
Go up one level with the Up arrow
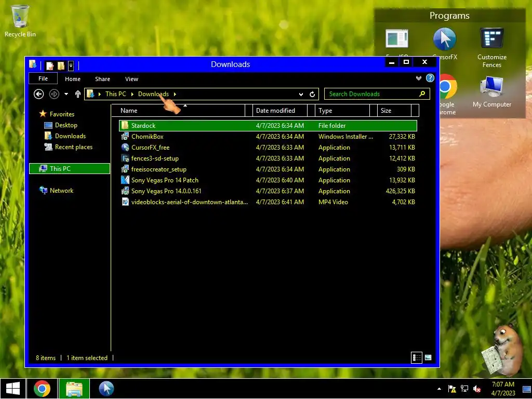click(78, 94)
